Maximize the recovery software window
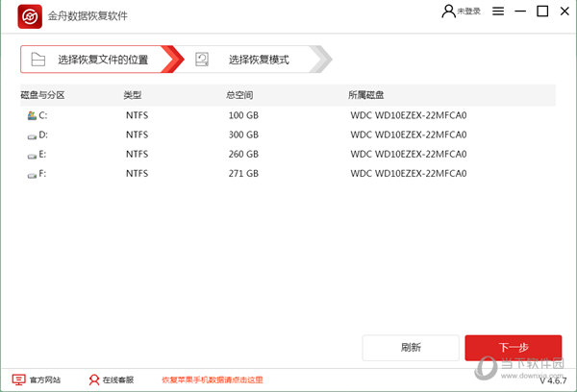The height and width of the screenshot is (392, 577). 542,12
